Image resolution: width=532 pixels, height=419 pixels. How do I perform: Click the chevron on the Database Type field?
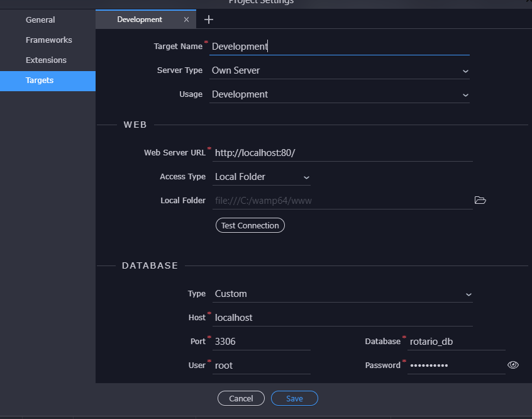[x=468, y=294]
